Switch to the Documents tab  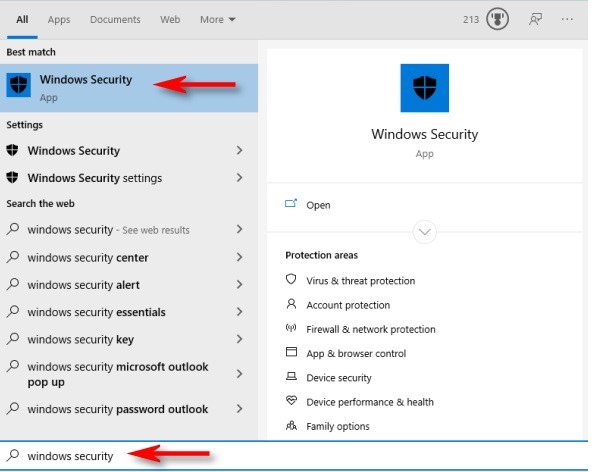[x=115, y=19]
